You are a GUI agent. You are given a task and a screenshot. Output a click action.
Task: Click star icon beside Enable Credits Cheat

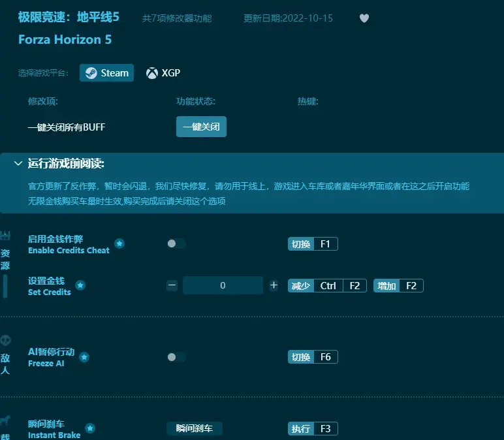pos(119,244)
